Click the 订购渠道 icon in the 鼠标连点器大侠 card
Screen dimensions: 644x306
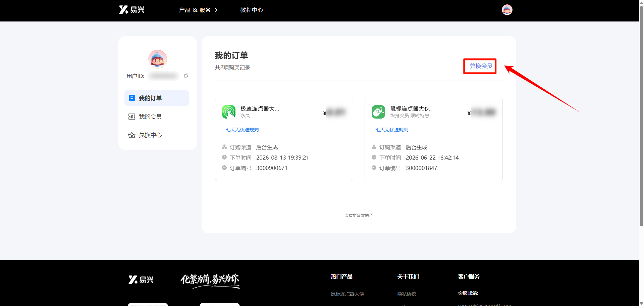pos(374,147)
